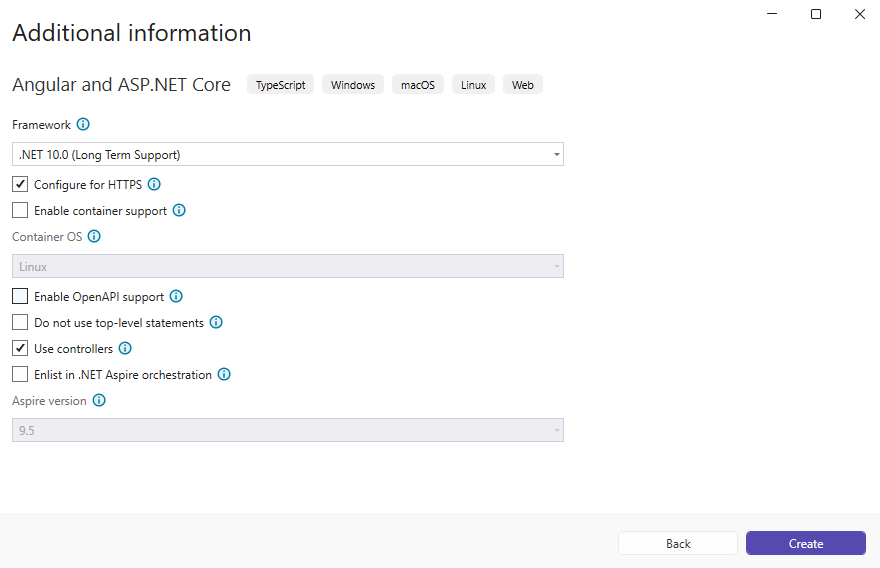Click the TypeScript tag label
This screenshot has height=568, width=880.
tap(280, 85)
